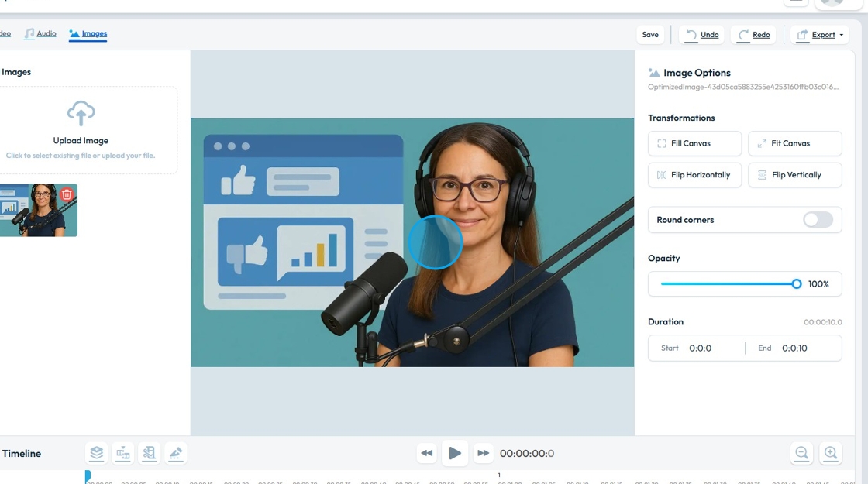Screen dimensions: 868x484
Task: Click the Image Options header icon
Action: pyautogui.click(x=654, y=73)
